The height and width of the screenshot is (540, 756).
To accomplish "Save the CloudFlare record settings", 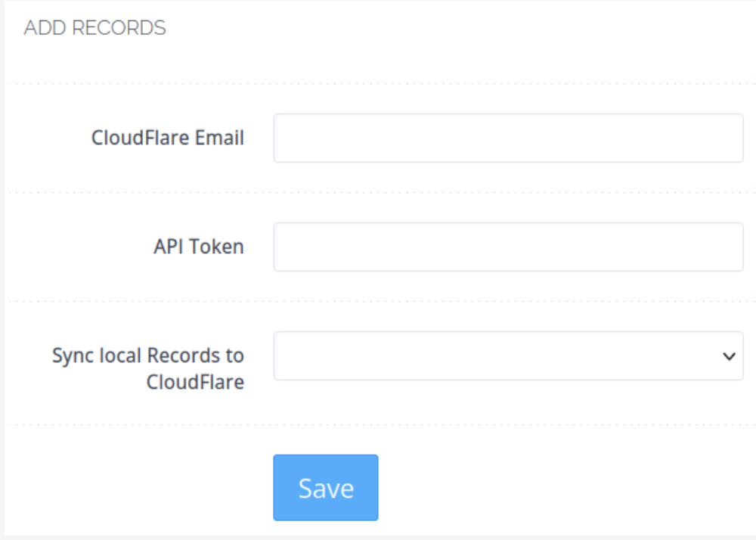I will coord(325,488).
